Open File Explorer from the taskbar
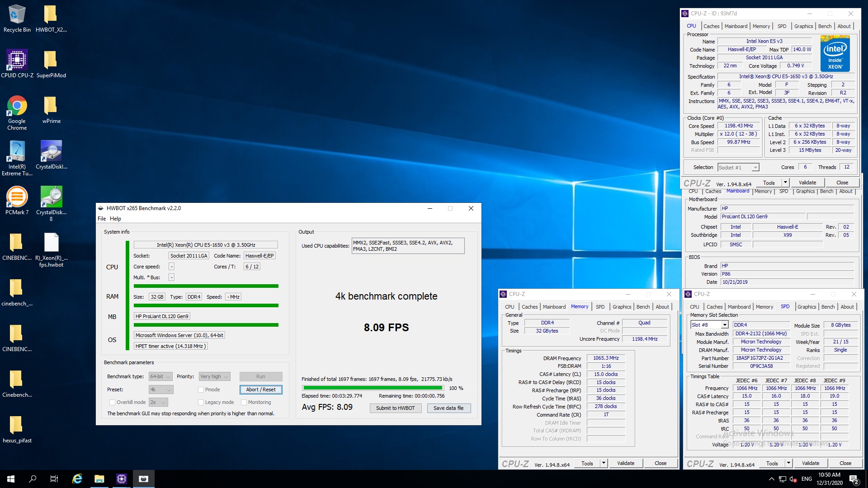 99,479
